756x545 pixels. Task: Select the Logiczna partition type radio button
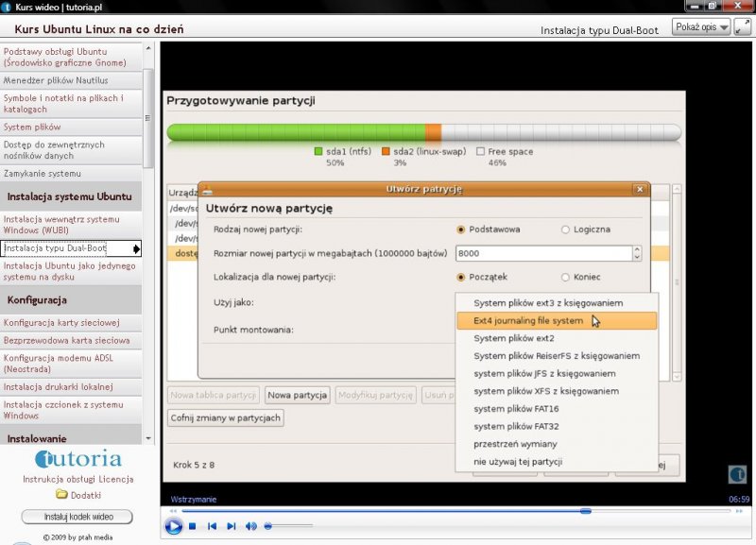tap(566, 230)
